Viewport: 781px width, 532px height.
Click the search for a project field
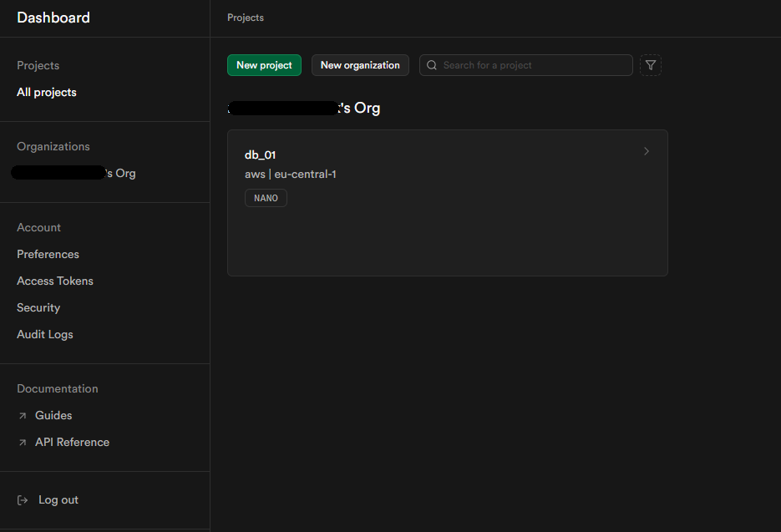click(x=525, y=65)
